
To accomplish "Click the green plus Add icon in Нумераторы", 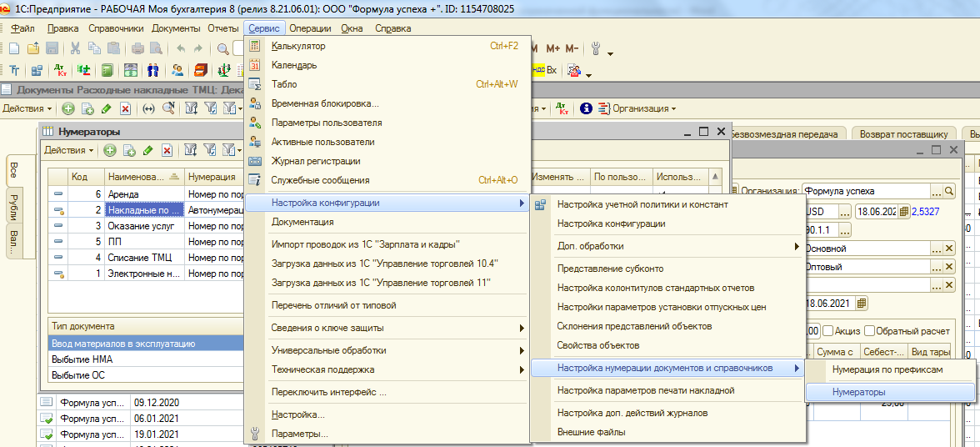I will [x=110, y=150].
